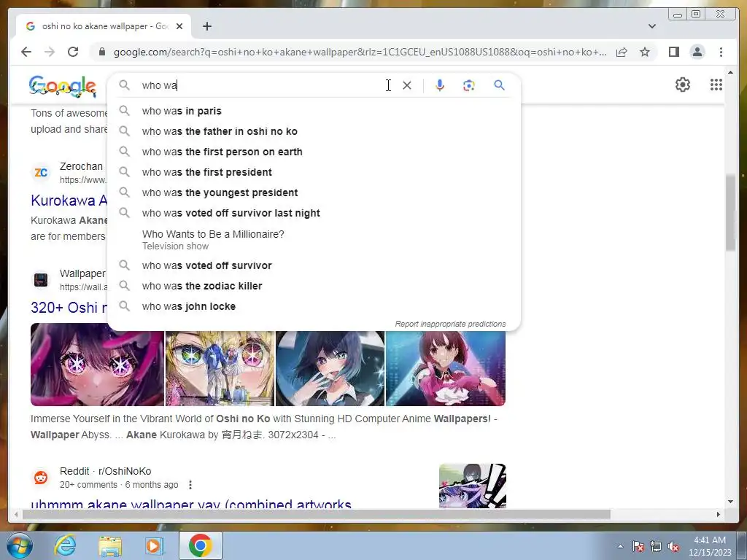Choose 'who was the first president'

point(314,172)
